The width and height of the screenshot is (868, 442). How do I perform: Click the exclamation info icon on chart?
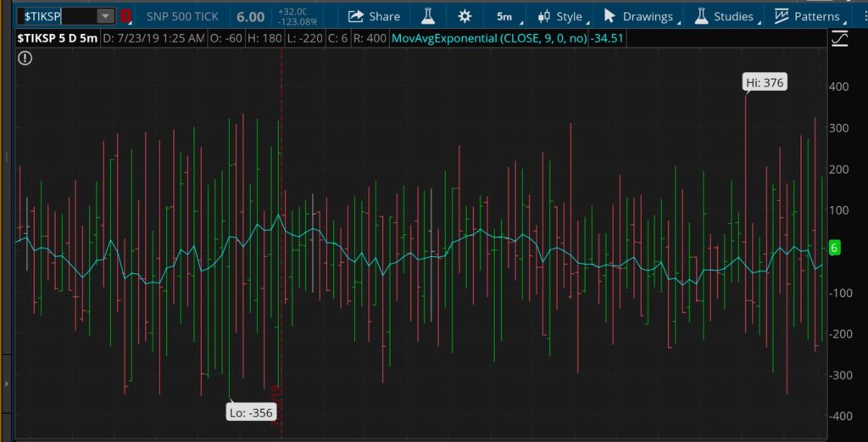point(25,58)
